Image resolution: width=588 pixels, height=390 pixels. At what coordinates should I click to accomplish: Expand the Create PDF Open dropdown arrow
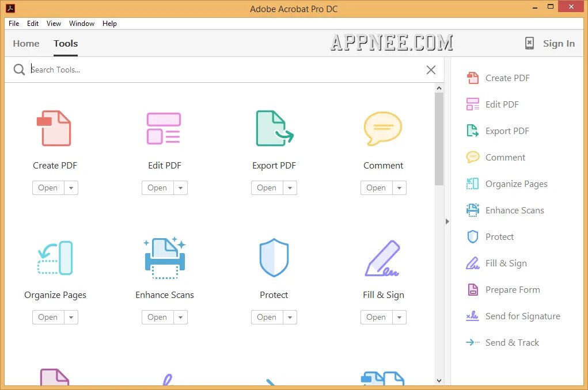click(71, 188)
